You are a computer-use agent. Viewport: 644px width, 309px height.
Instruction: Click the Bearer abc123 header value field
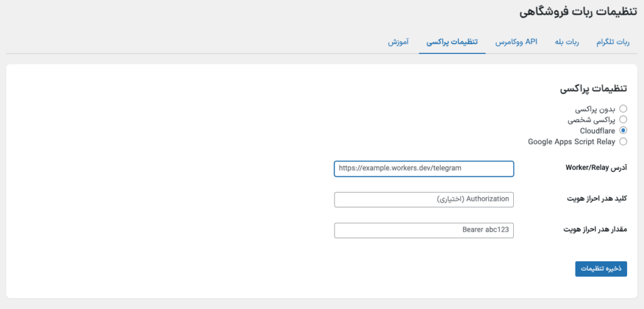(424, 230)
